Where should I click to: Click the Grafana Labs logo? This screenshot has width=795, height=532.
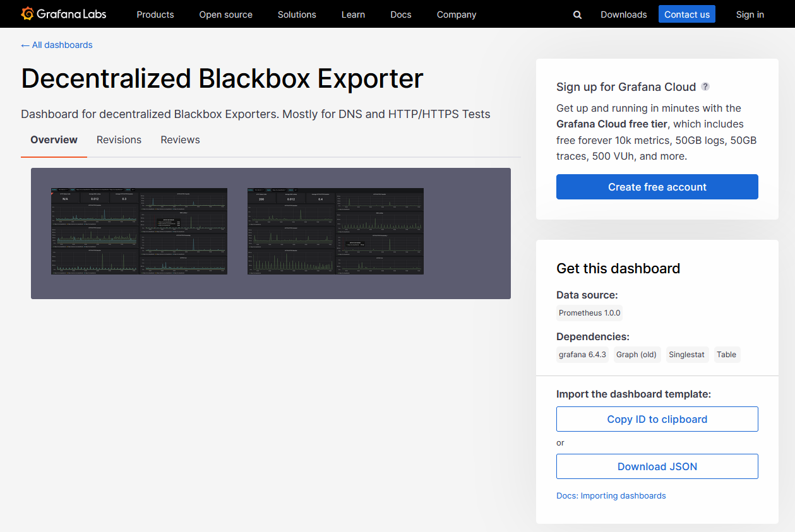(63, 14)
